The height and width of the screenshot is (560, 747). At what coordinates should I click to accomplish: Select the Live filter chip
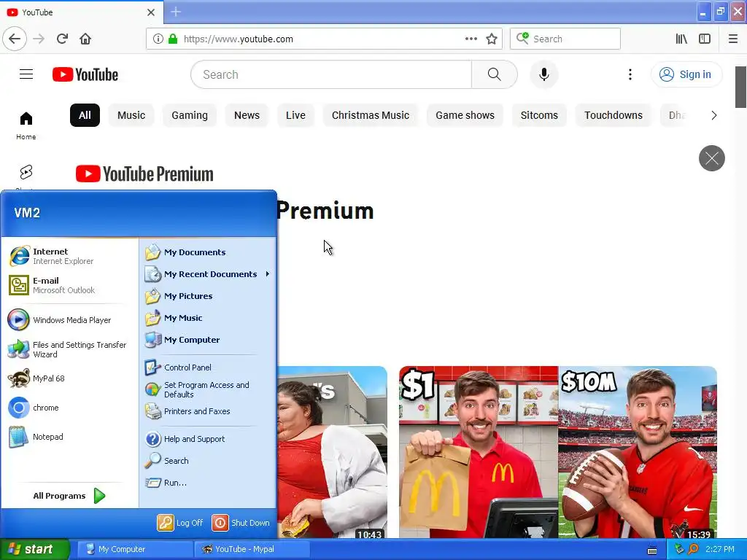click(x=295, y=115)
